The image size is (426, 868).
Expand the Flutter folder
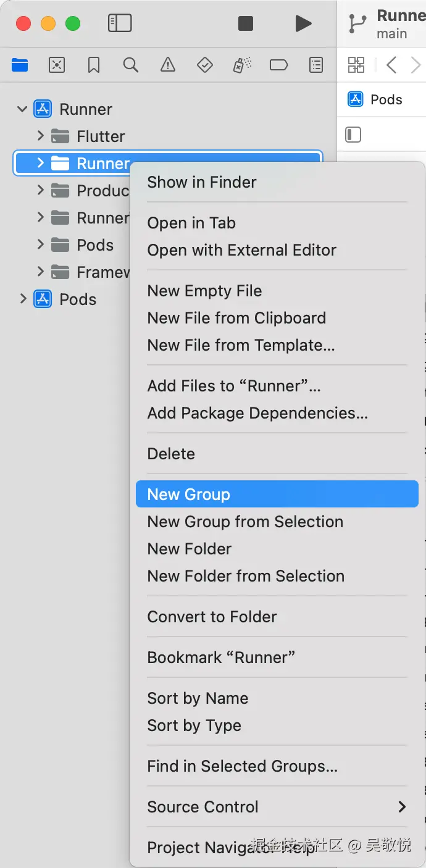point(40,136)
